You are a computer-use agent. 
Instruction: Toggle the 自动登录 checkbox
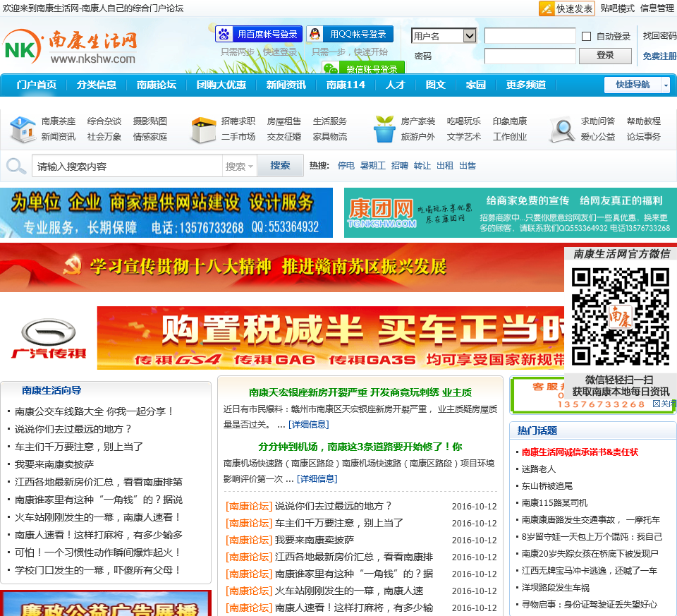tap(586, 36)
